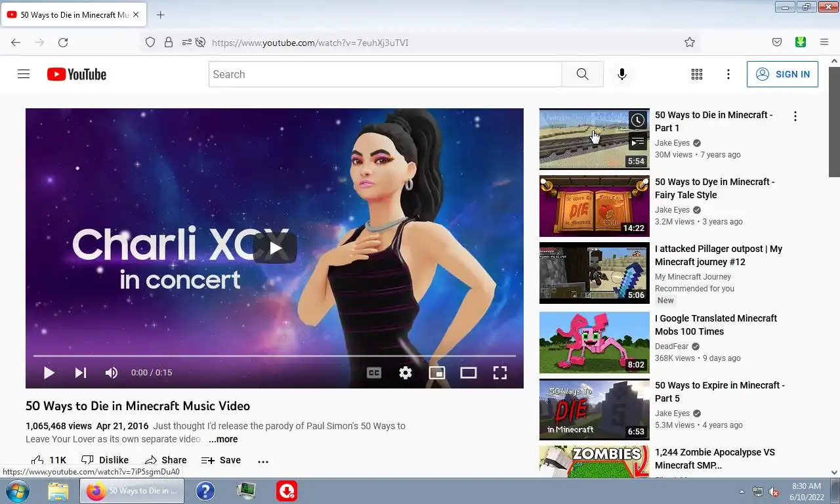The image size is (840, 504).
Task: Open 50 Ways to Expire Part 5 video
Action: (720, 392)
